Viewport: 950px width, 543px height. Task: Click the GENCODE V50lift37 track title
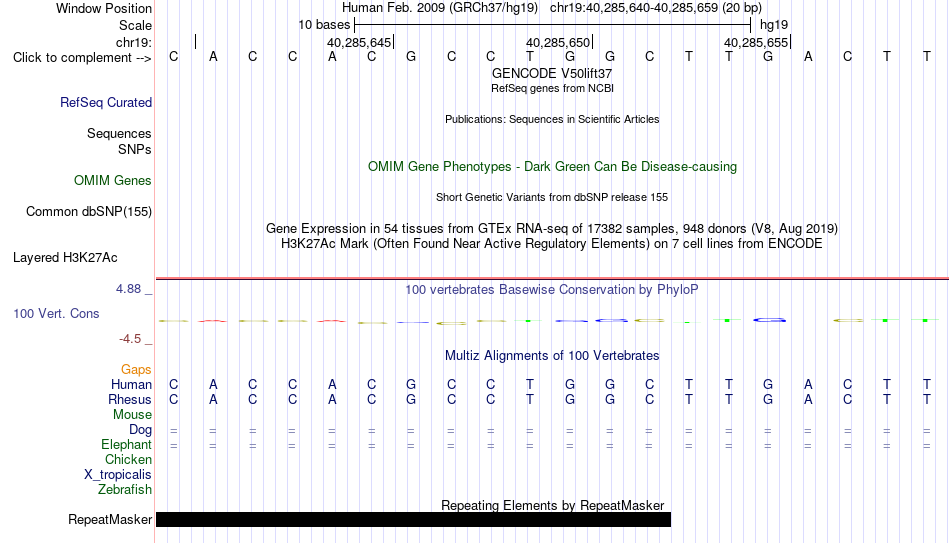click(x=552, y=73)
